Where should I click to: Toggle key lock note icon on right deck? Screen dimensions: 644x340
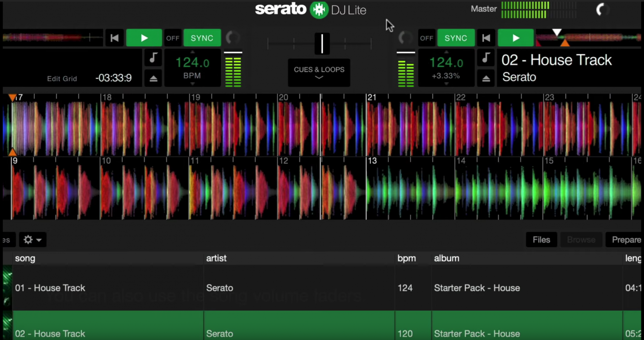(486, 58)
